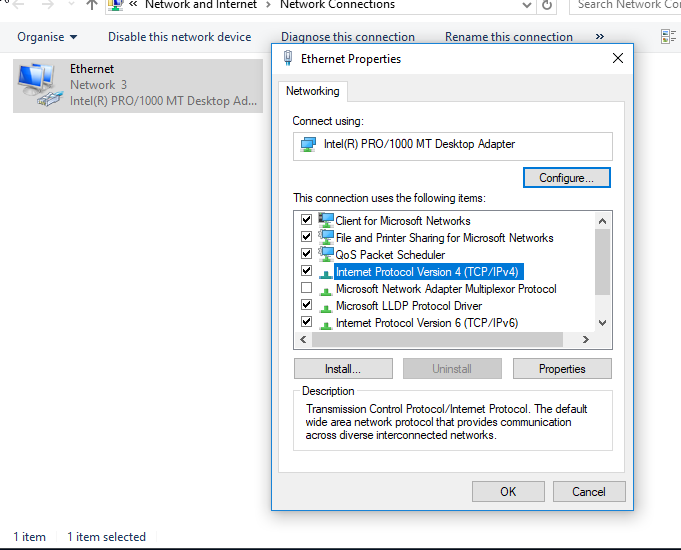Select Client for Microsoft Networks row text

tap(403, 221)
